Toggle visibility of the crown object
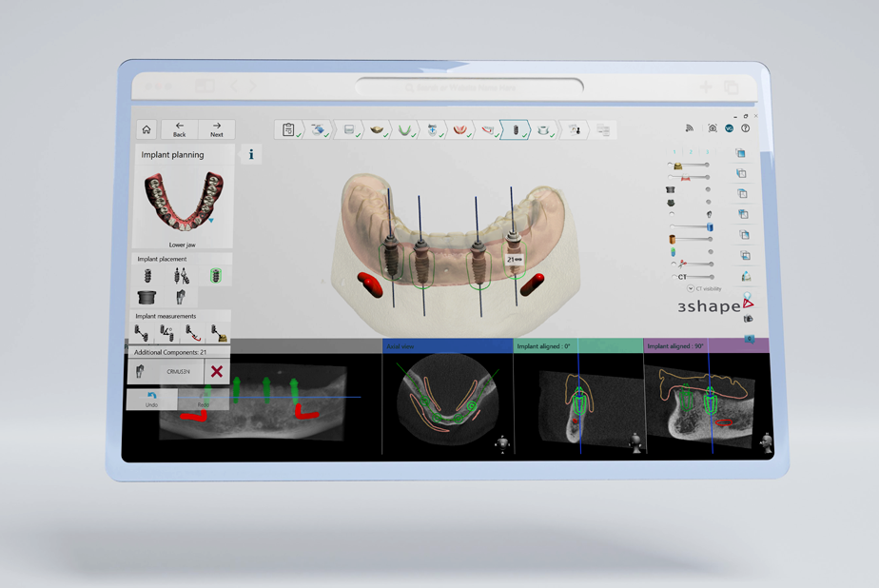The image size is (879, 588). (x=678, y=164)
